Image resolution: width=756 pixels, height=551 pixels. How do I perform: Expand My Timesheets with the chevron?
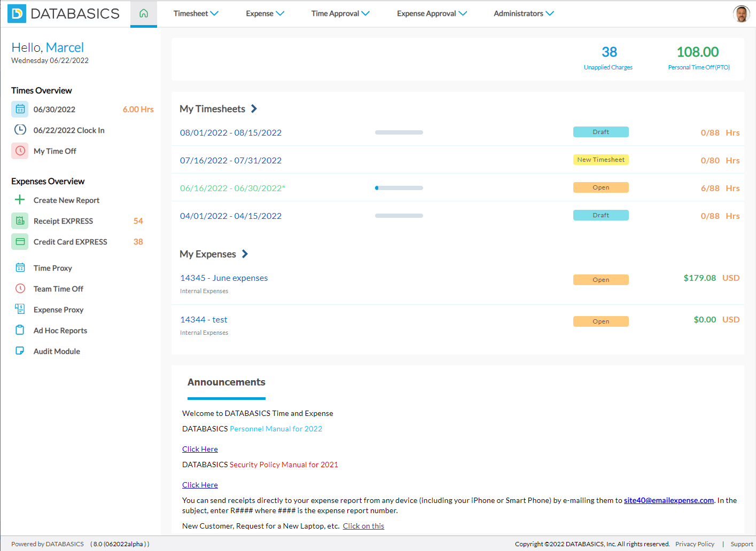[254, 109]
